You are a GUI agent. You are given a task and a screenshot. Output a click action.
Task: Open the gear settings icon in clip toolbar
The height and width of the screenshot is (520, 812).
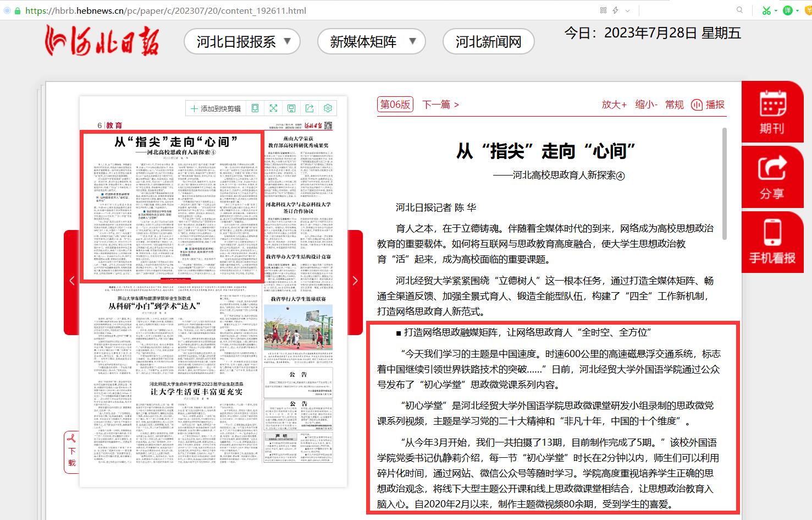tap(328, 108)
